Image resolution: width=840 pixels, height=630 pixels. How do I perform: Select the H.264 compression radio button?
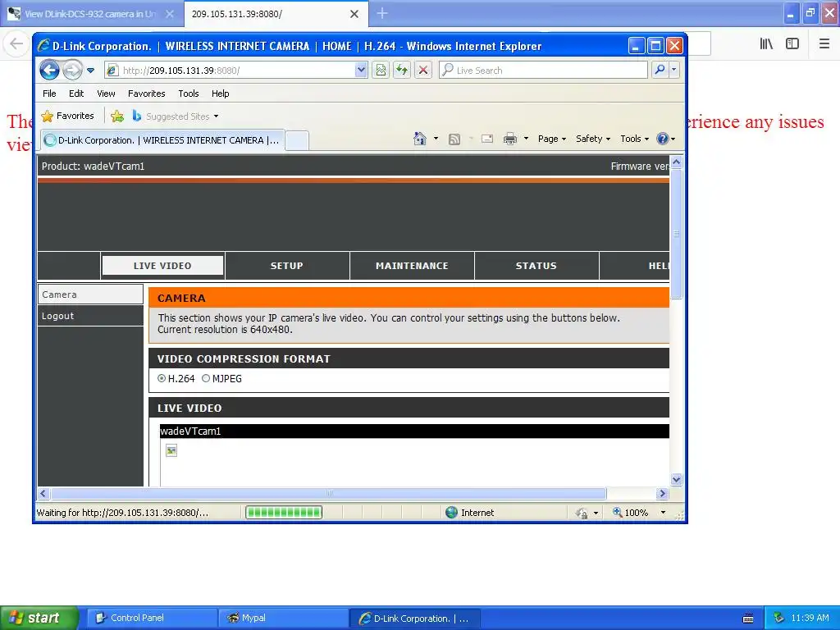coord(162,378)
